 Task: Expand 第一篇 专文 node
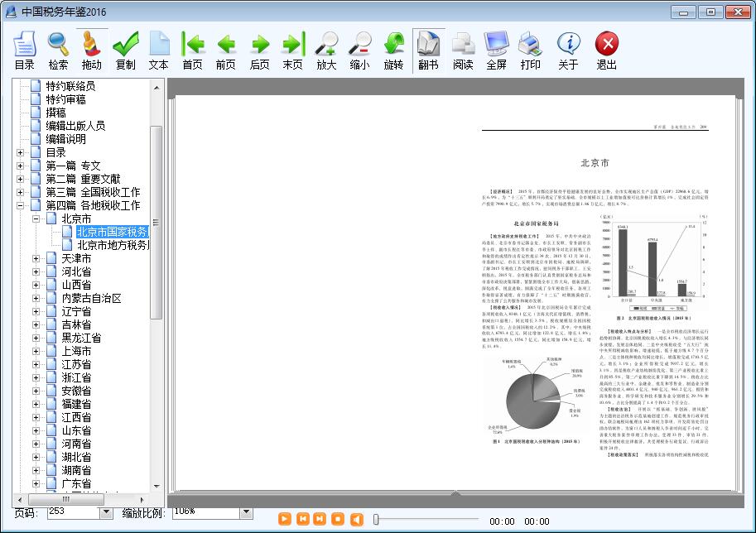(20, 166)
